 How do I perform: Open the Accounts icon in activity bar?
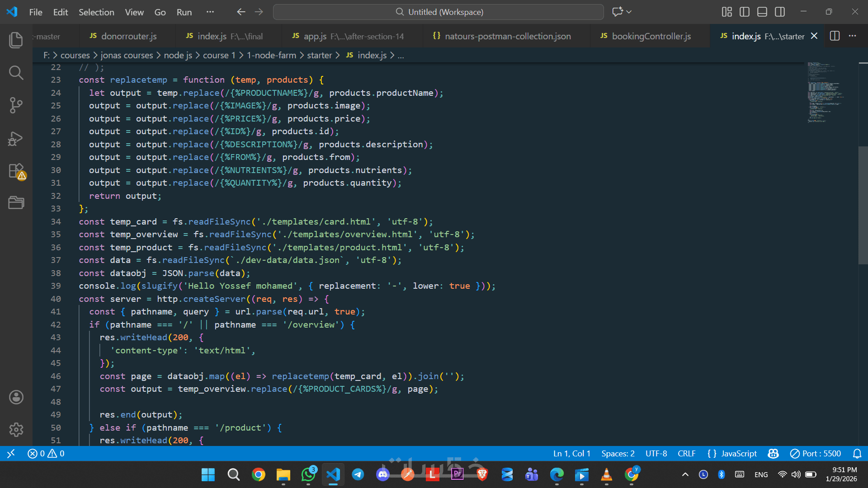[16, 397]
